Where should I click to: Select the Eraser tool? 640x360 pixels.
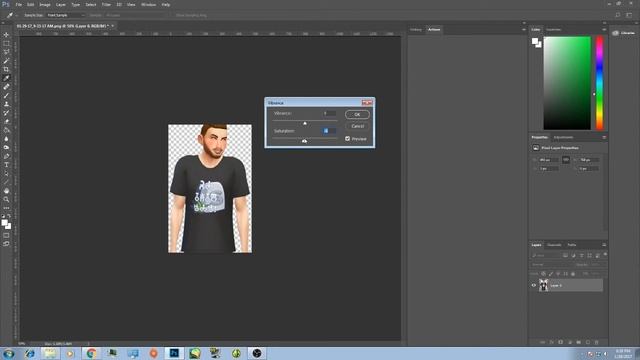point(6,121)
